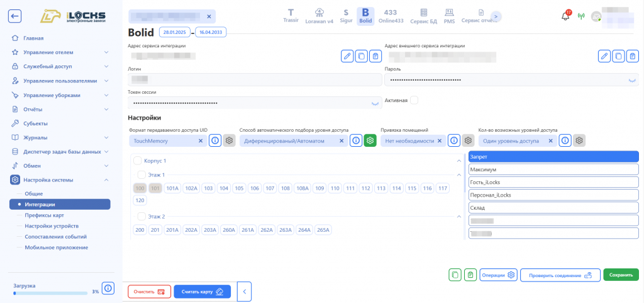Open gear settings for UID format

click(229, 140)
